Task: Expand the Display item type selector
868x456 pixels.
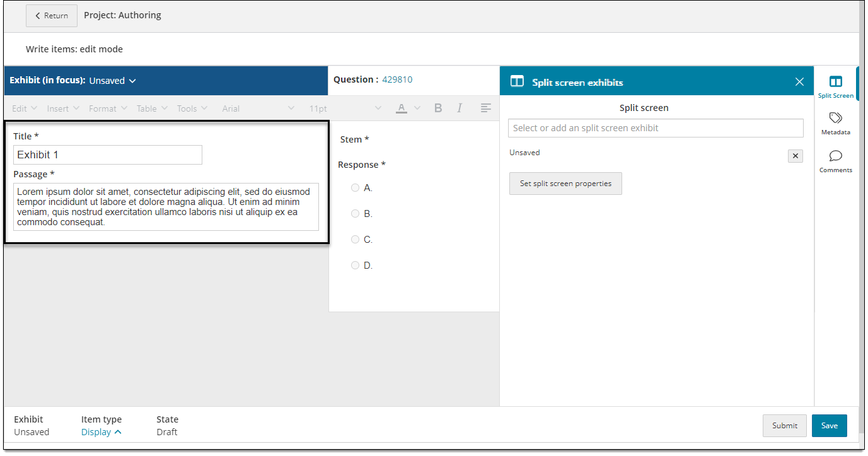Action: coord(101,432)
